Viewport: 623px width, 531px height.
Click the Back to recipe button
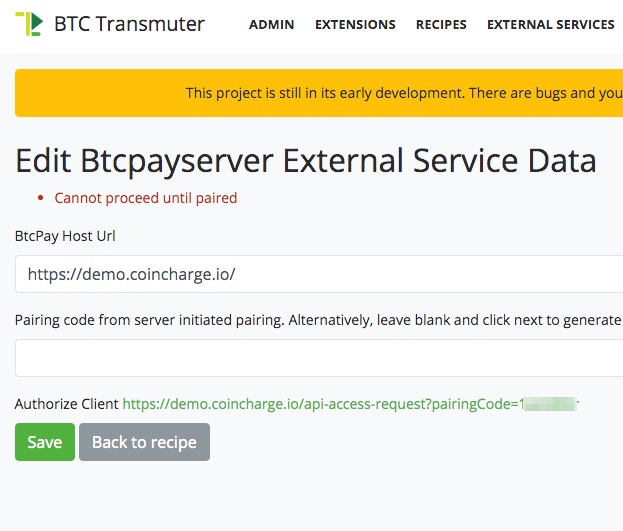(144, 442)
